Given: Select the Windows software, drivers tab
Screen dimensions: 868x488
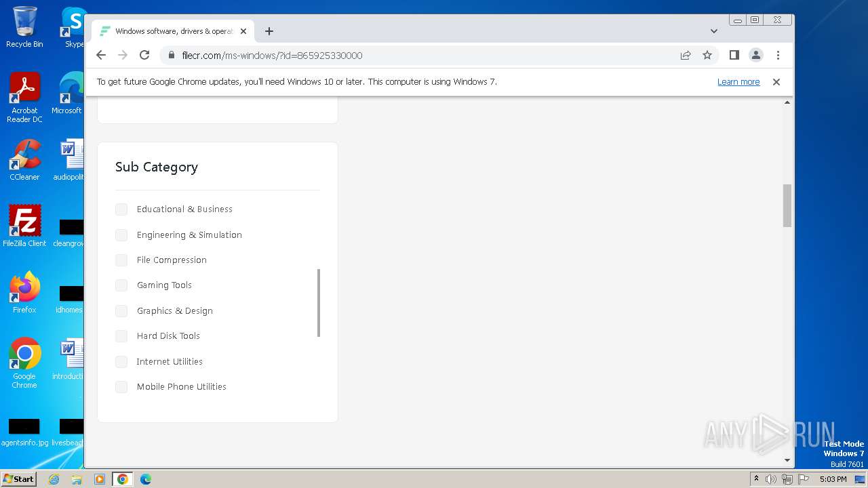Looking at the screenshot, I should [x=173, y=31].
